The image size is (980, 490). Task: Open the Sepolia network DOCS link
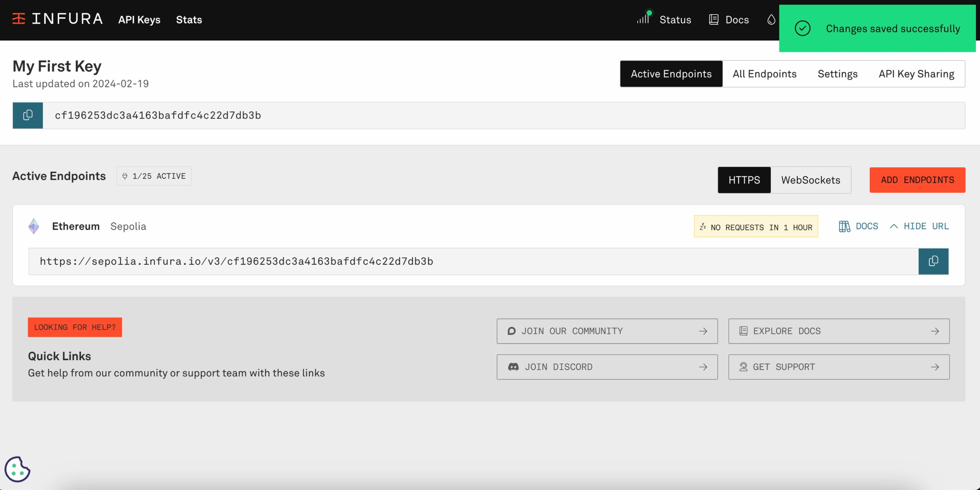pyautogui.click(x=857, y=226)
